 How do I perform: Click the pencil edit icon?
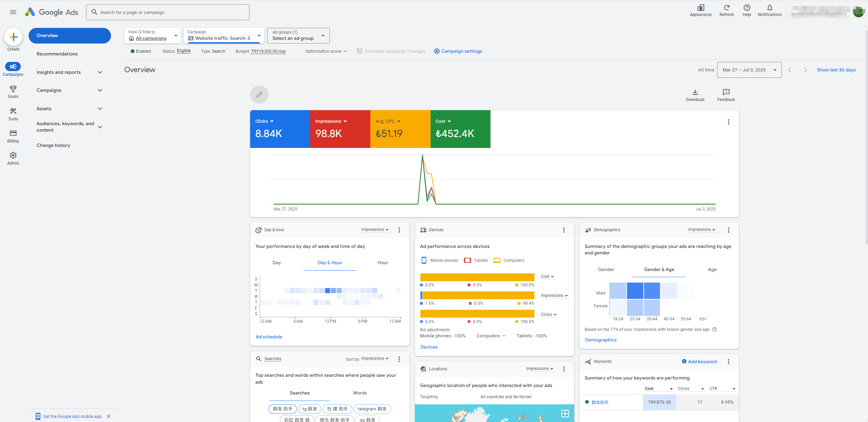[x=259, y=95]
